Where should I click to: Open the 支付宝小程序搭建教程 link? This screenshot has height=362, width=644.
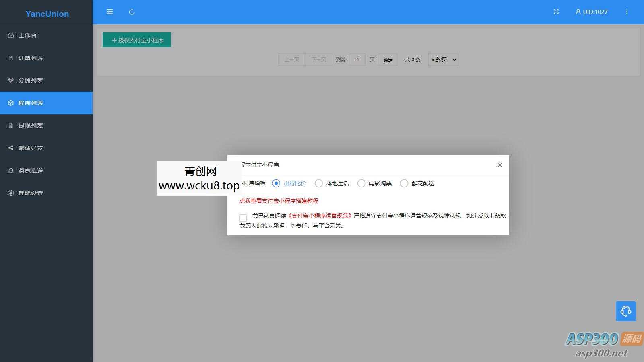point(279,201)
